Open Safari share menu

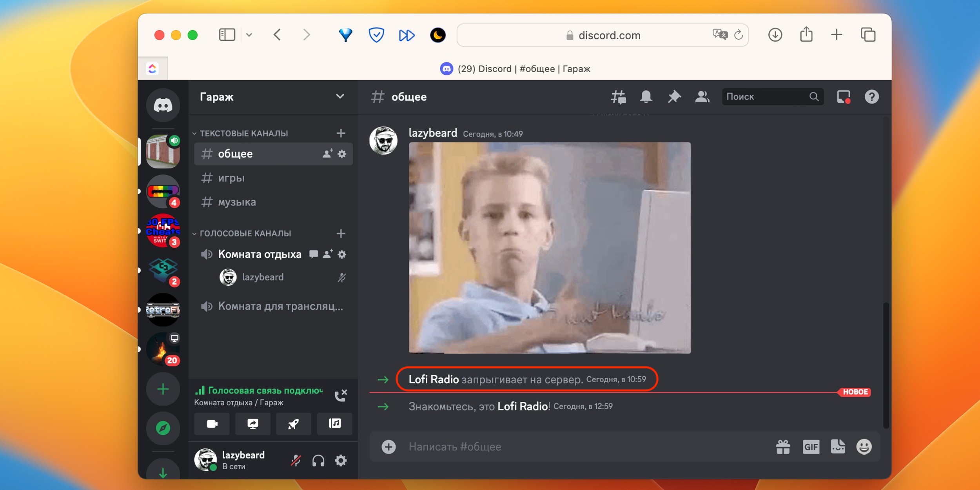coord(806,34)
